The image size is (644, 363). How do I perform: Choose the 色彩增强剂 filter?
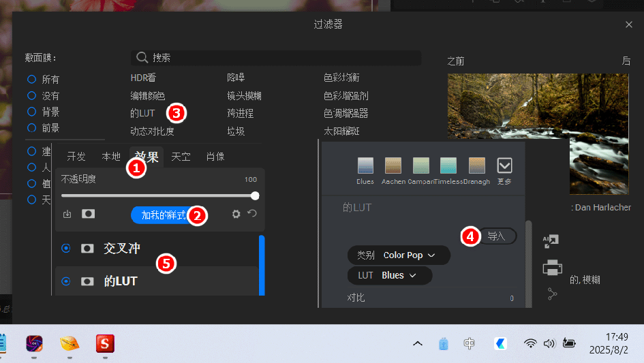346,95
